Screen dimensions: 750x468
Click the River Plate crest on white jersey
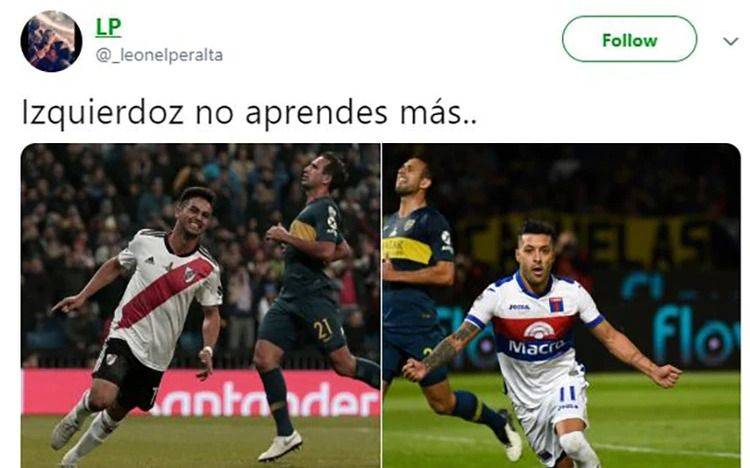190,275
